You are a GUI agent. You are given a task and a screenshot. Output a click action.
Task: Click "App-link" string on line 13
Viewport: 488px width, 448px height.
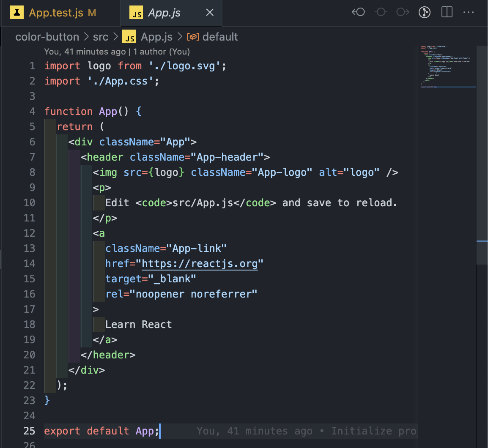coord(197,248)
